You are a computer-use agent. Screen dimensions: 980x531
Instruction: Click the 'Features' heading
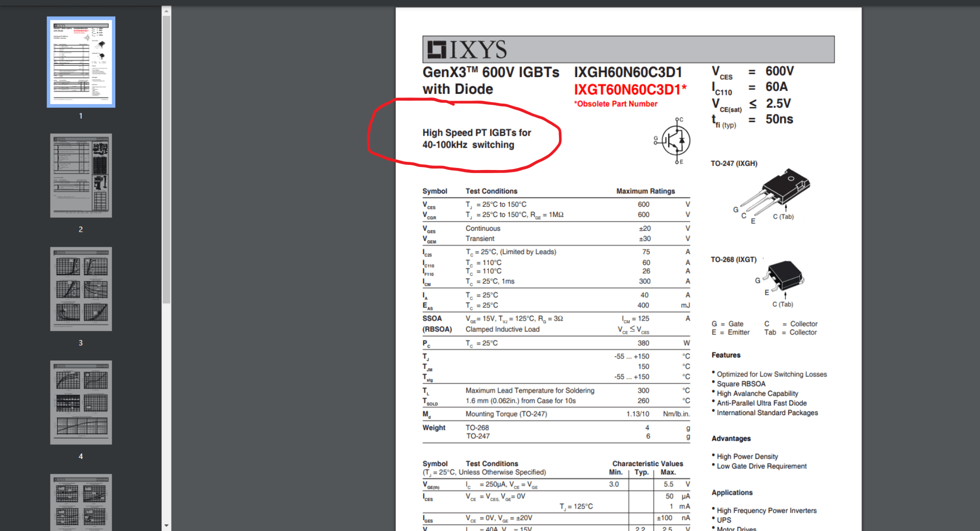(726, 355)
